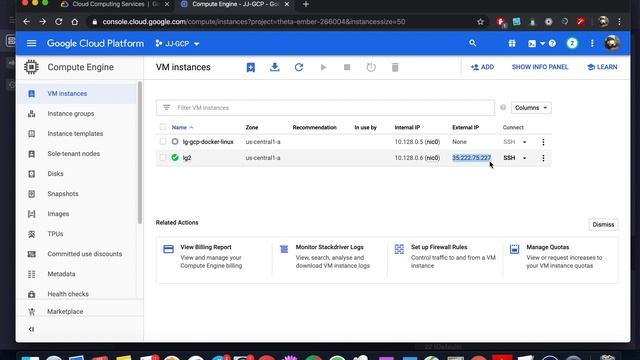Open the Columns dropdown
This screenshot has height=360, width=640.
(x=531, y=108)
